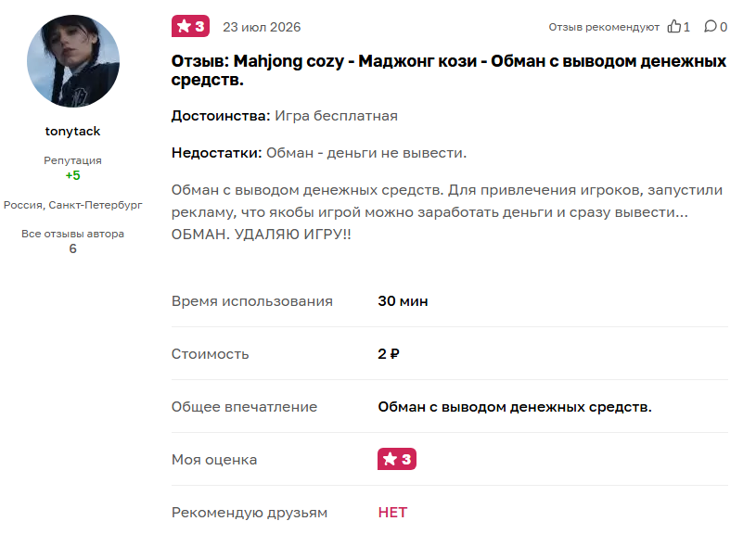Click the Недостатки text line
Screen dimensions: 756x534
pos(319,153)
